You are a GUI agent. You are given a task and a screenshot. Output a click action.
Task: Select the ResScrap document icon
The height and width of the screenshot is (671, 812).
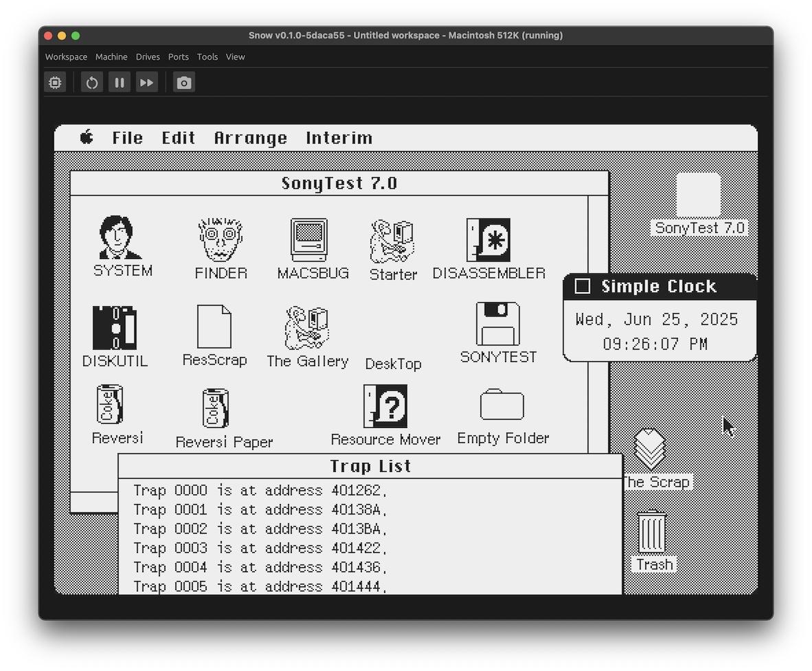[214, 326]
